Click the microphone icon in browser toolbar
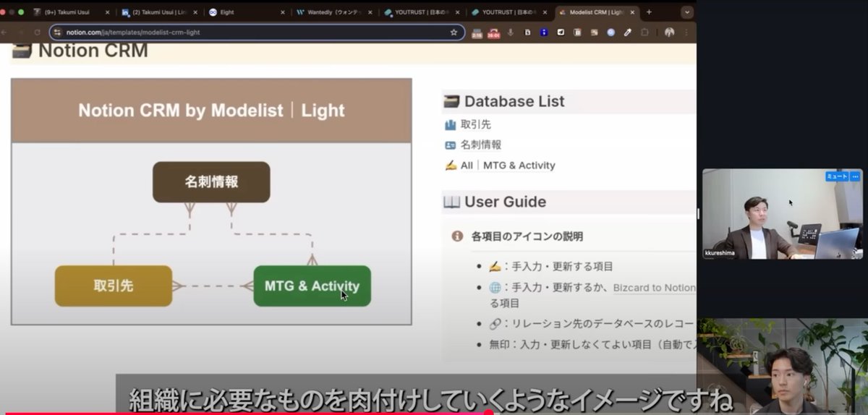Viewport: 868px width, 415px height. (511, 33)
